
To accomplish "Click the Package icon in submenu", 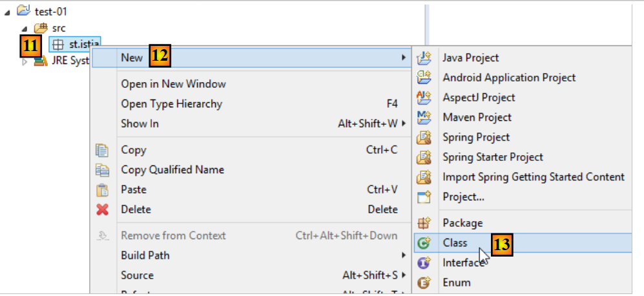I will coord(424,223).
